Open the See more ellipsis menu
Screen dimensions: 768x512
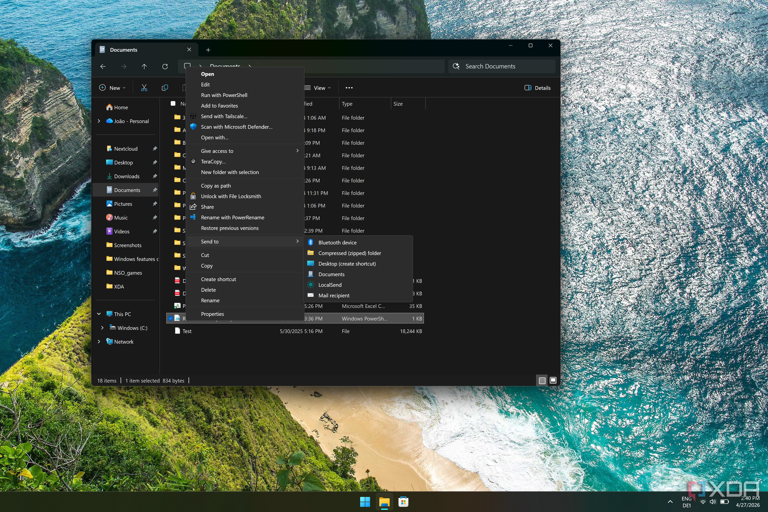349,88
